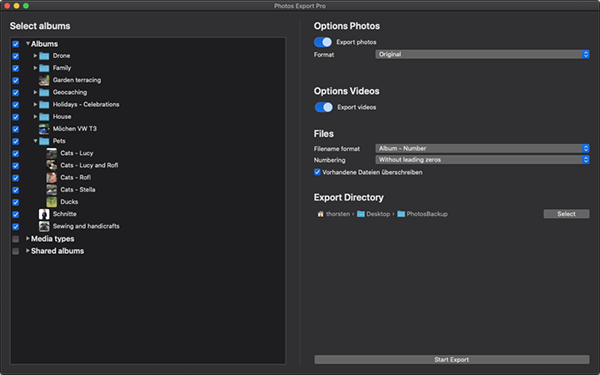
Task: Select the Garden terracing album thumbnail
Action: (x=44, y=80)
